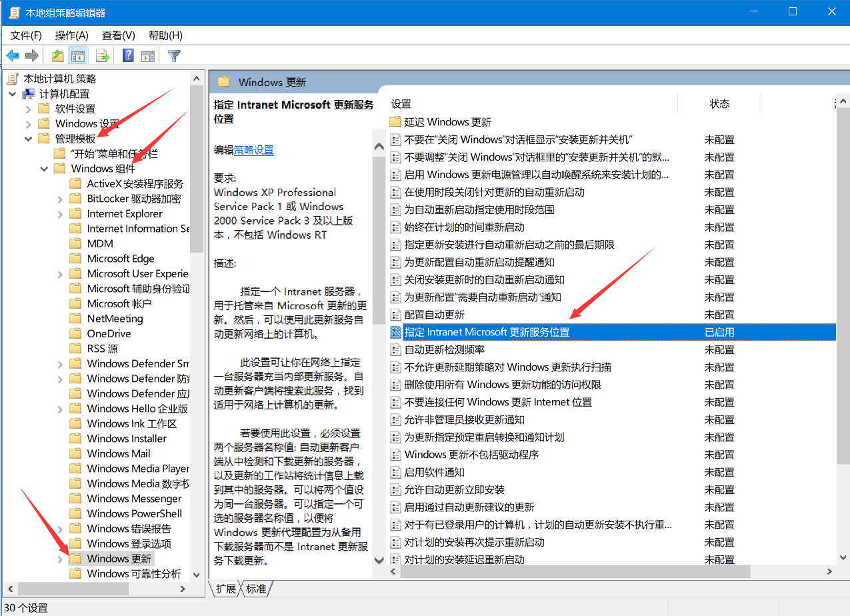The width and height of the screenshot is (850, 616).
Task: Open the 查看(V) menu
Action: point(119,35)
